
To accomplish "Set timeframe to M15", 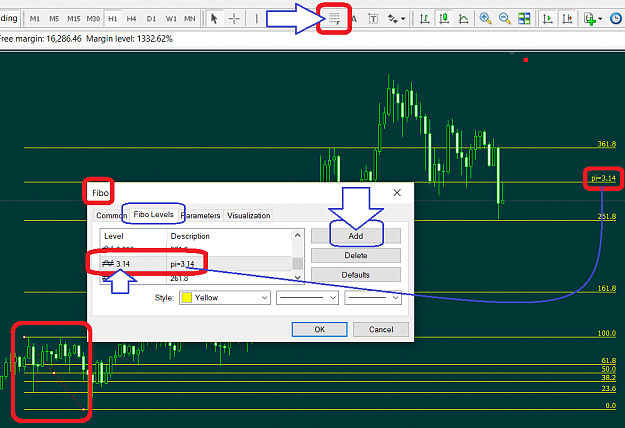I will click(x=73, y=18).
